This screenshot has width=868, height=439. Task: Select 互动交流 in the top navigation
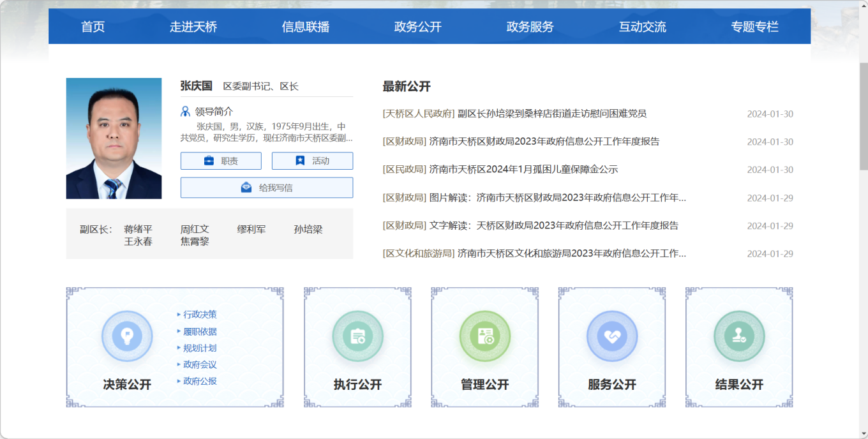[643, 27]
